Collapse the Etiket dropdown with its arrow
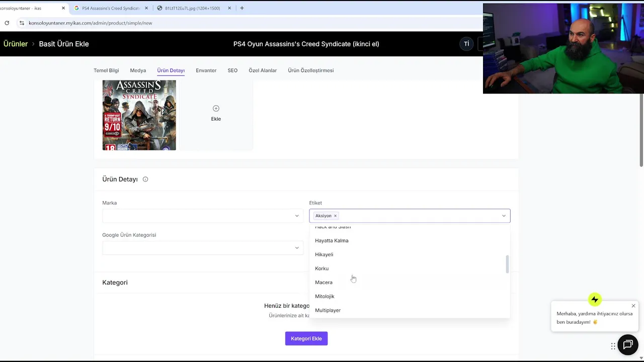The height and width of the screenshot is (362, 644). click(x=504, y=216)
